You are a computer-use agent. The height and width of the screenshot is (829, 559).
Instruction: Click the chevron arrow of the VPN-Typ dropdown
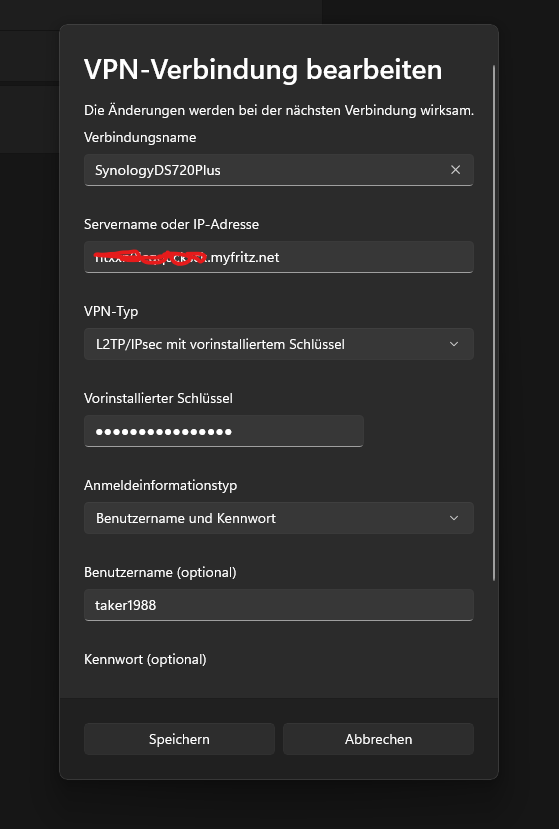click(454, 344)
